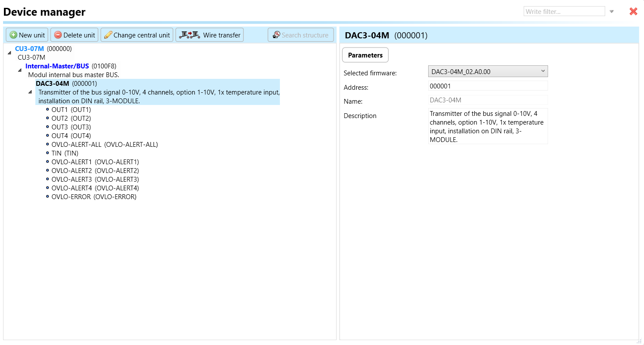Viewport: 644px width, 345px height.
Task: Open Change central unit
Action: 136,35
